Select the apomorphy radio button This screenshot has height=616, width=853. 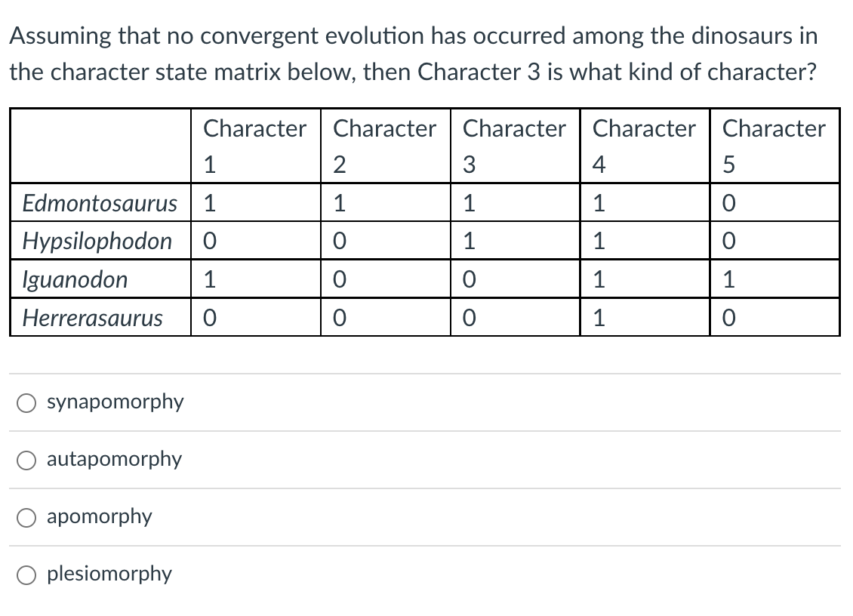coord(26,517)
